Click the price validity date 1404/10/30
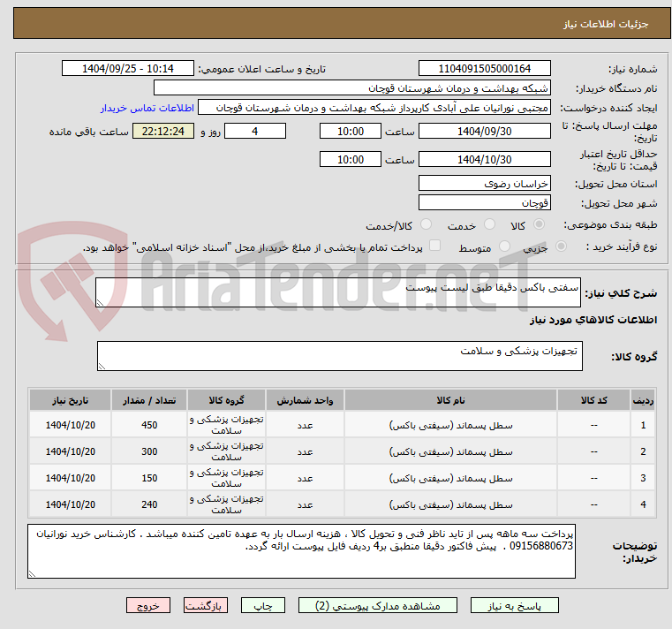The height and width of the screenshot is (629, 672). point(484,159)
